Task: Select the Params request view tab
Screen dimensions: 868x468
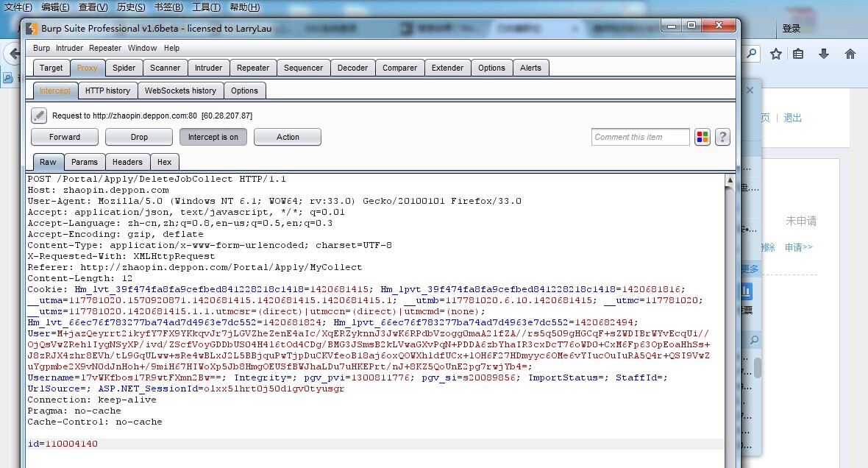Action: tap(84, 162)
